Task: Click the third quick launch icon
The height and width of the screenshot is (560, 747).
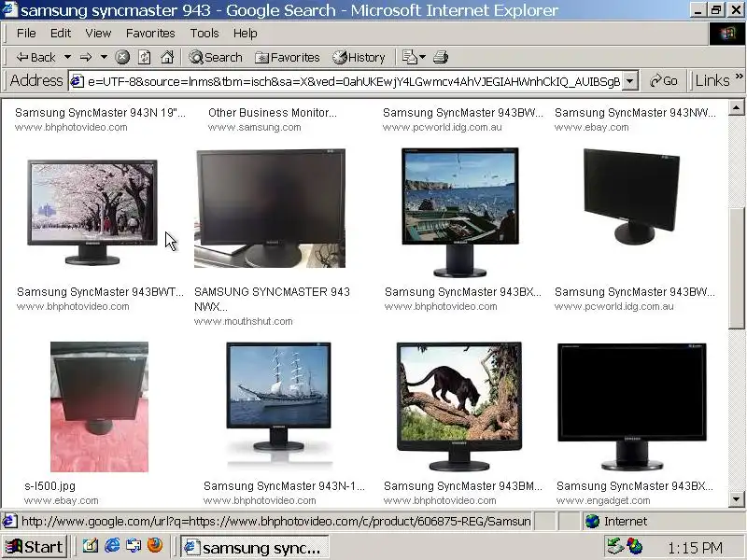Action: pyautogui.click(x=134, y=546)
